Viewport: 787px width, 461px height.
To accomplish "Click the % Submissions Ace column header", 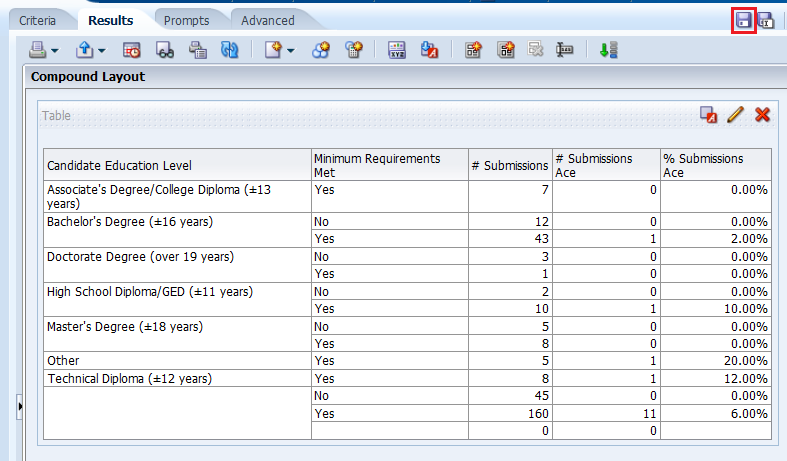I will point(716,165).
